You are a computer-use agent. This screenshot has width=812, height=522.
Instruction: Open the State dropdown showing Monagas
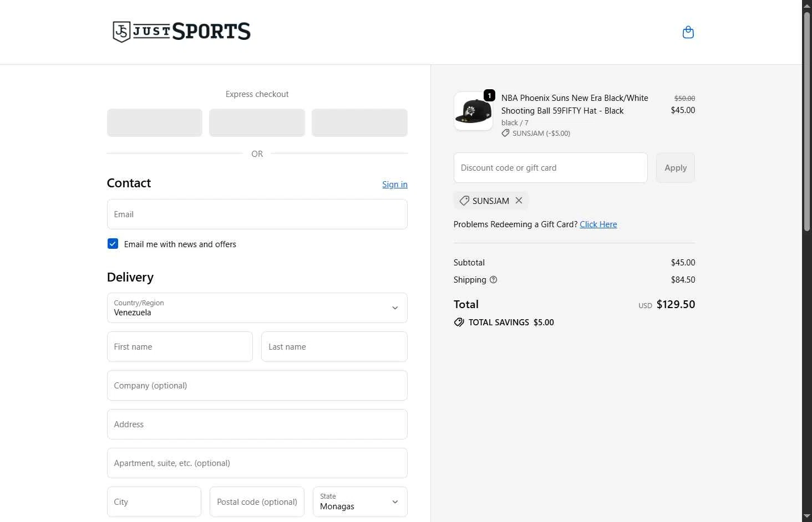click(360, 502)
